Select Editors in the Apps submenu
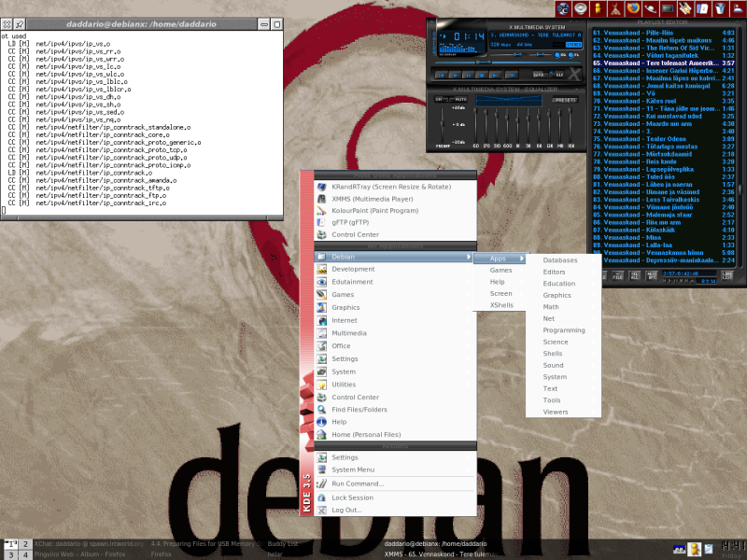This screenshot has height=560, width=747. [563, 272]
